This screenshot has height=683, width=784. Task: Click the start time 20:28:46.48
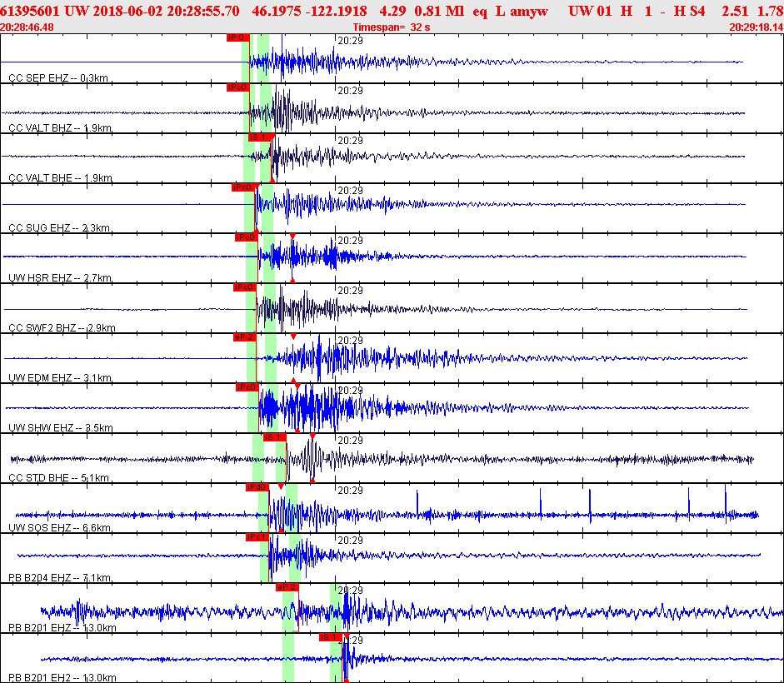click(x=27, y=27)
